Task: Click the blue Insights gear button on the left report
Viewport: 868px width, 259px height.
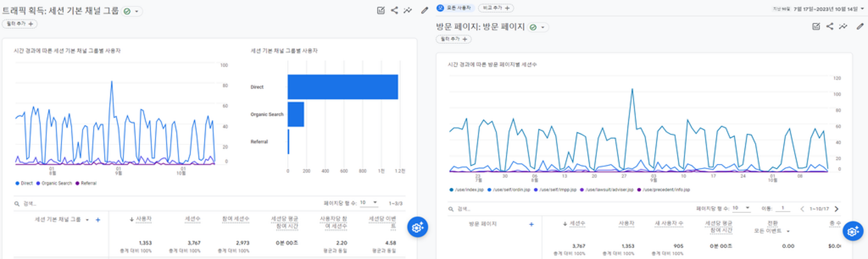Action: [418, 227]
